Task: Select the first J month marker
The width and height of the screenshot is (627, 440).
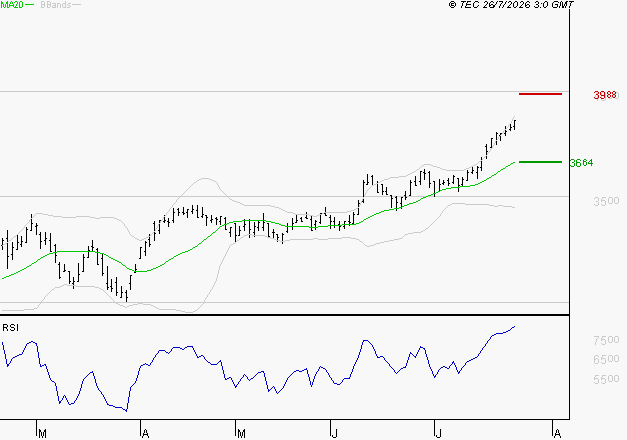Action: [x=335, y=433]
